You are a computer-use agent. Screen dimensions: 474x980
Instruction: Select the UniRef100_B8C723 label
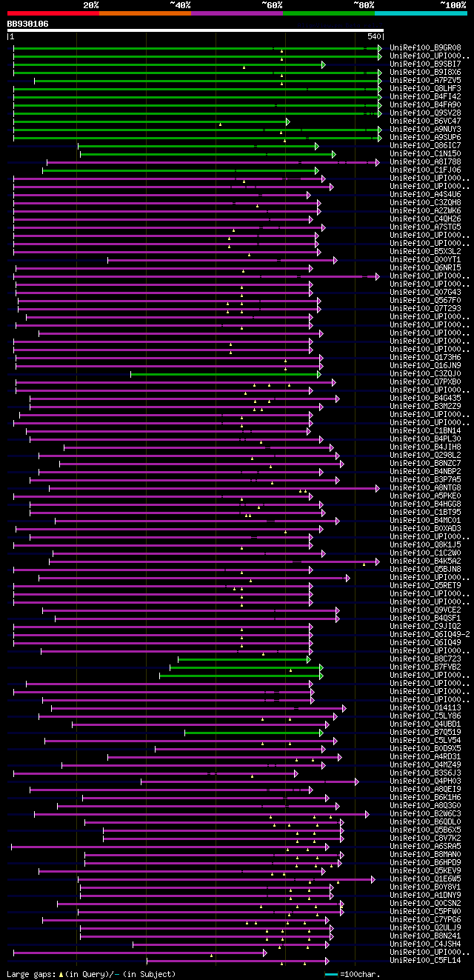(x=425, y=659)
